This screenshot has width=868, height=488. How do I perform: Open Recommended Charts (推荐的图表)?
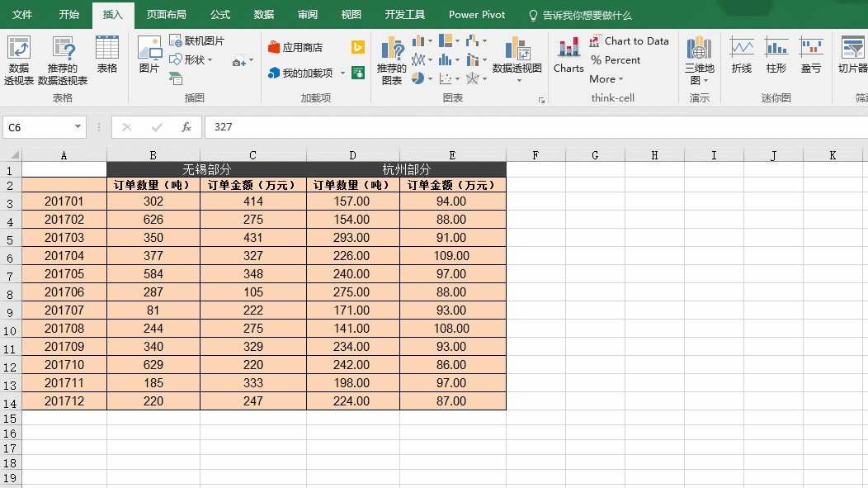(392, 59)
